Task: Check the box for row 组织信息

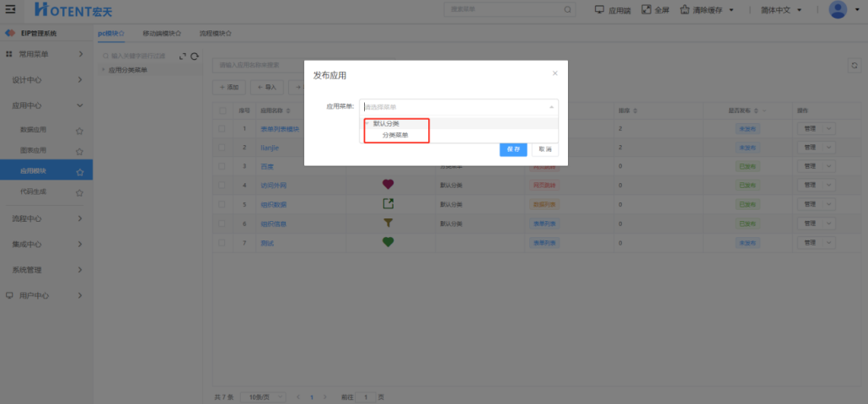Action: [x=222, y=224]
